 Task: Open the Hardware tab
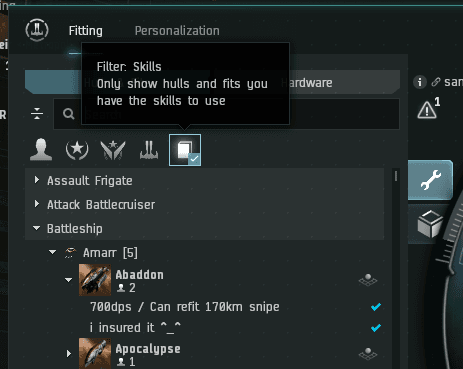coord(307,82)
